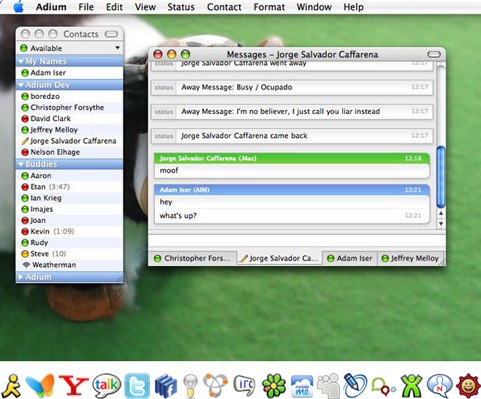Click the scroll down arrow in Messages

[x=441, y=223]
